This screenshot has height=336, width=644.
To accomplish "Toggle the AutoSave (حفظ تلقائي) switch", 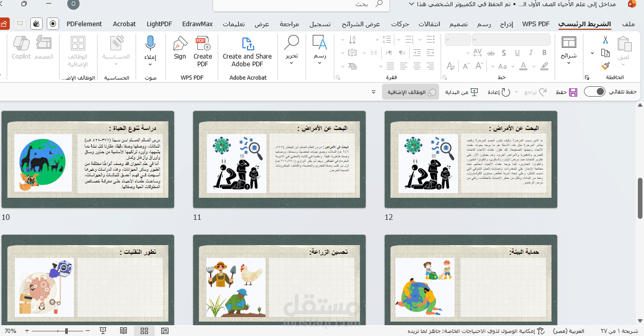I will pos(594,91).
